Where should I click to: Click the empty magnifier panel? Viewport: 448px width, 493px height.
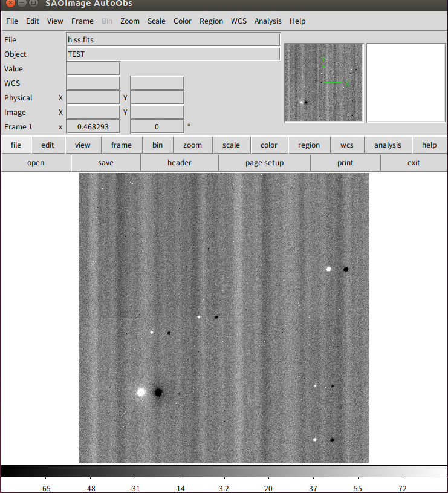click(x=406, y=83)
